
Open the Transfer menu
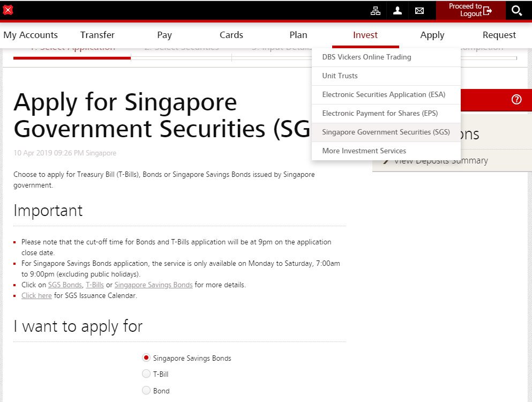[98, 35]
